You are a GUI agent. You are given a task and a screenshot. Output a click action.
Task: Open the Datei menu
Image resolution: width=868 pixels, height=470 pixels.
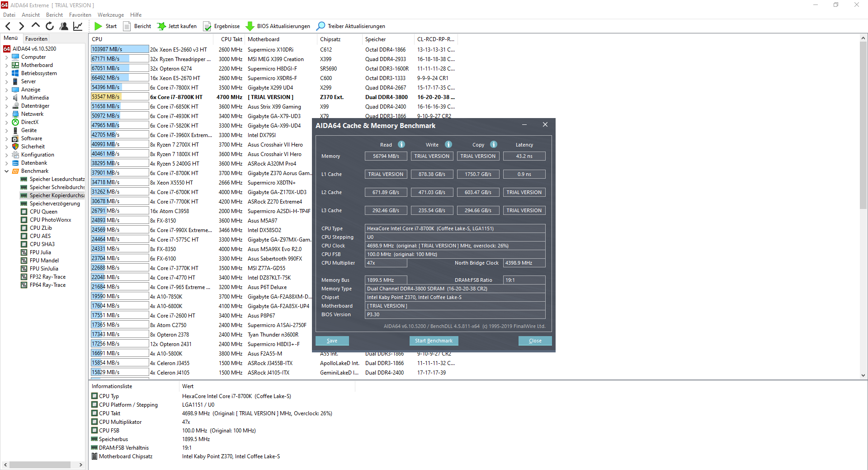click(x=9, y=15)
